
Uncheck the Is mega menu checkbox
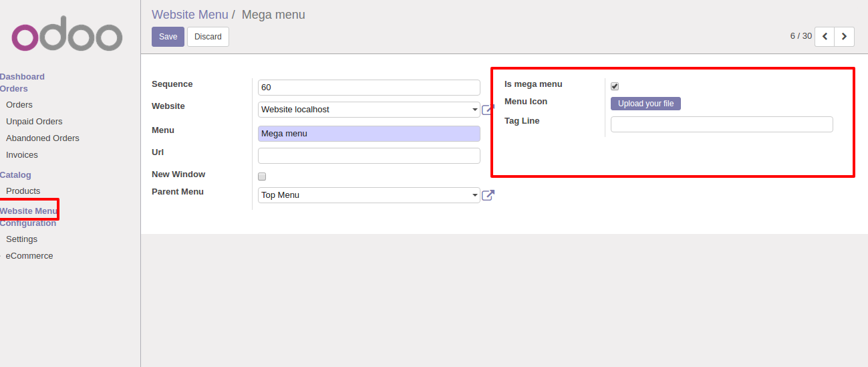615,86
